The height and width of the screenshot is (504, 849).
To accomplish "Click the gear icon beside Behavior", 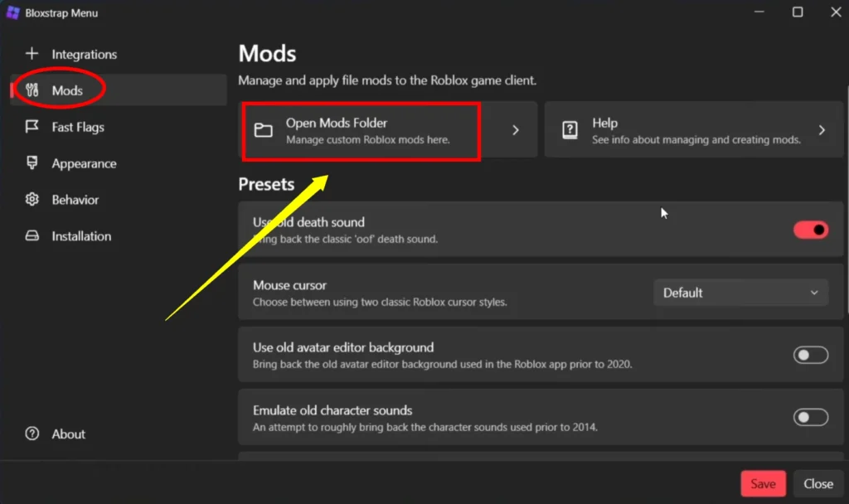I will coord(32,199).
